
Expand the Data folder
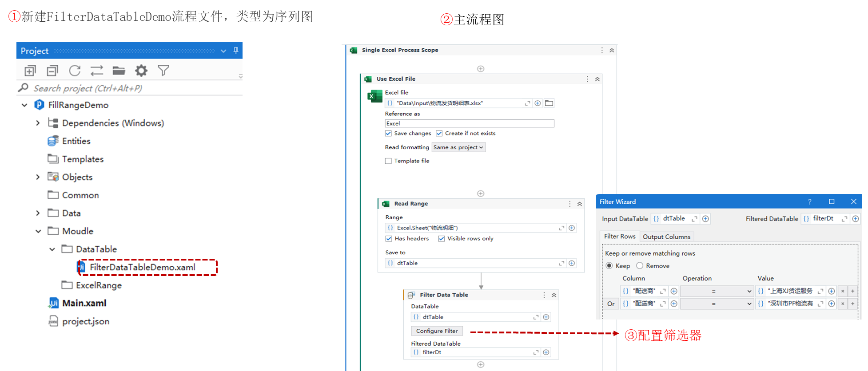(x=38, y=213)
